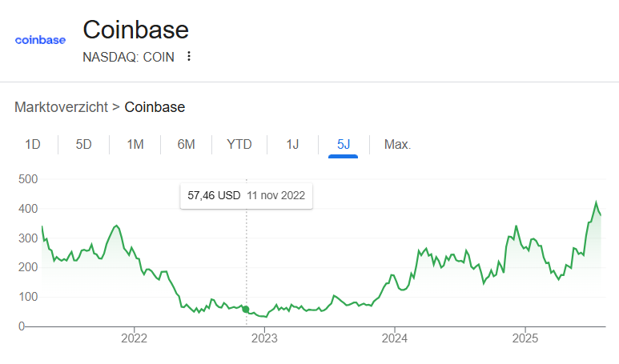Choose the 1J range tab

[x=292, y=145]
